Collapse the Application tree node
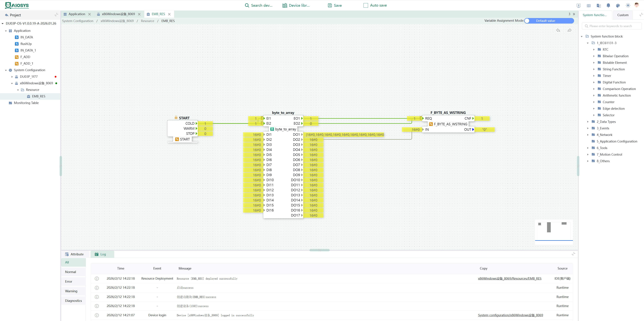This screenshot has width=644, height=321. tap(6, 31)
